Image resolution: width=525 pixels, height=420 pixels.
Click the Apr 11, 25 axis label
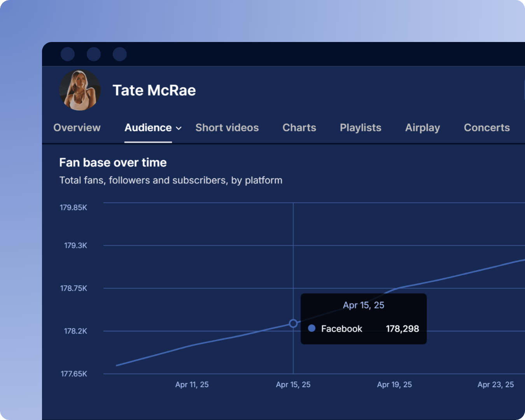[x=192, y=385]
